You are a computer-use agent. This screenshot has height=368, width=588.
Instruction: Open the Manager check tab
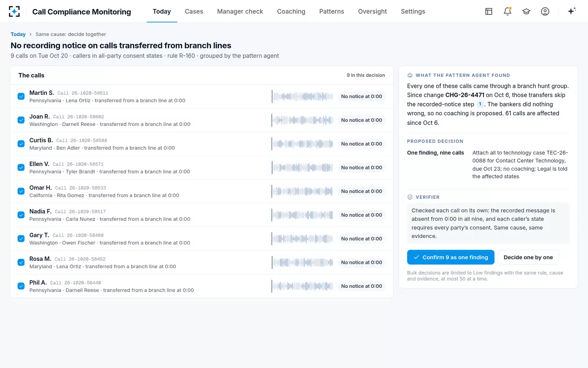tap(240, 11)
